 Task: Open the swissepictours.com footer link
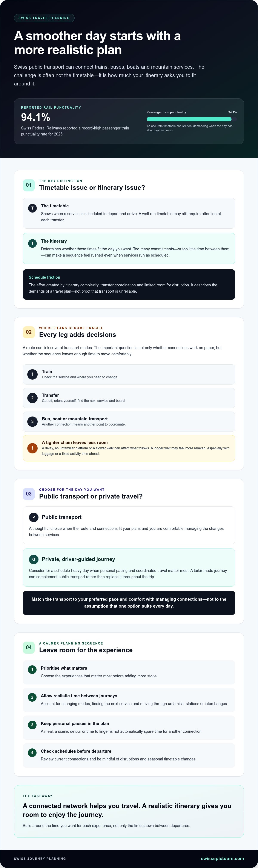point(222,858)
